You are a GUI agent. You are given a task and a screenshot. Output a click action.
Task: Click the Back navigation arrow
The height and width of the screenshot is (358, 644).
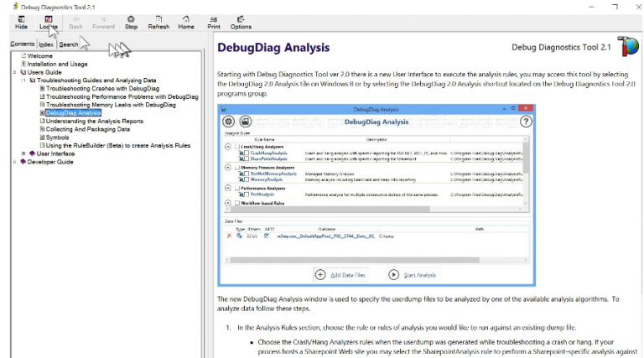point(75,21)
